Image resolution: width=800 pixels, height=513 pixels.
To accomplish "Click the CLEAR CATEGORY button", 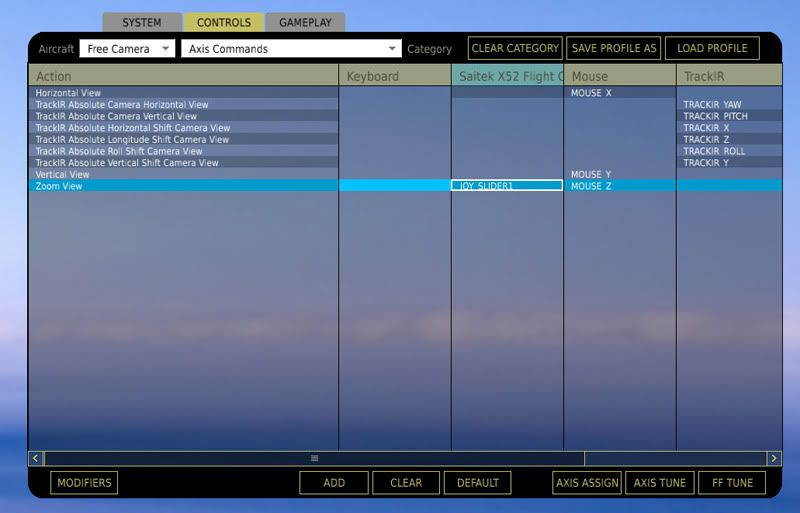I will click(514, 48).
